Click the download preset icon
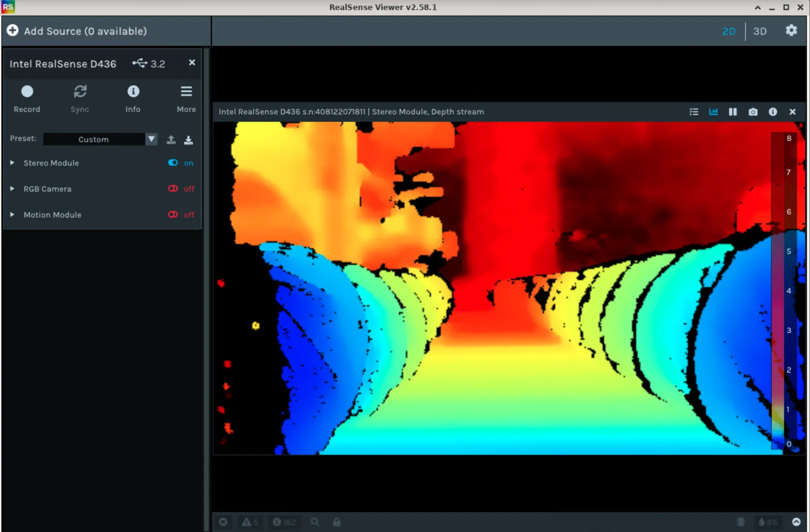This screenshot has width=810, height=532. pos(189,140)
